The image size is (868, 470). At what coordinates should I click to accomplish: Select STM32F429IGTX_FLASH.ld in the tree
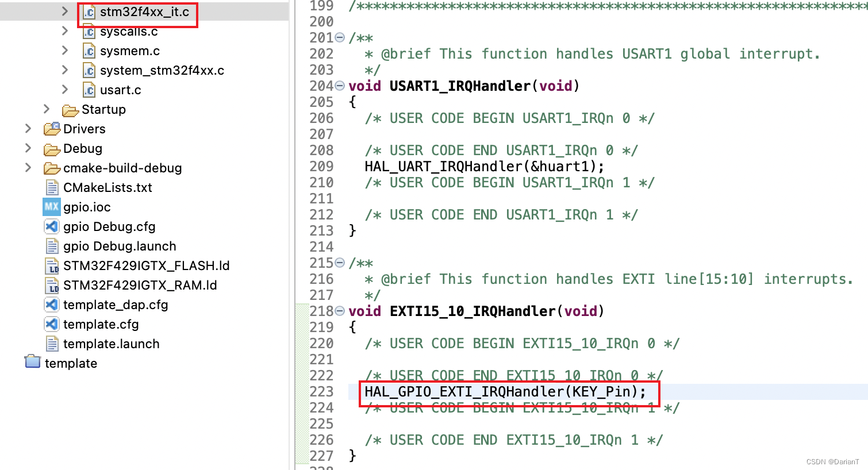click(x=147, y=266)
